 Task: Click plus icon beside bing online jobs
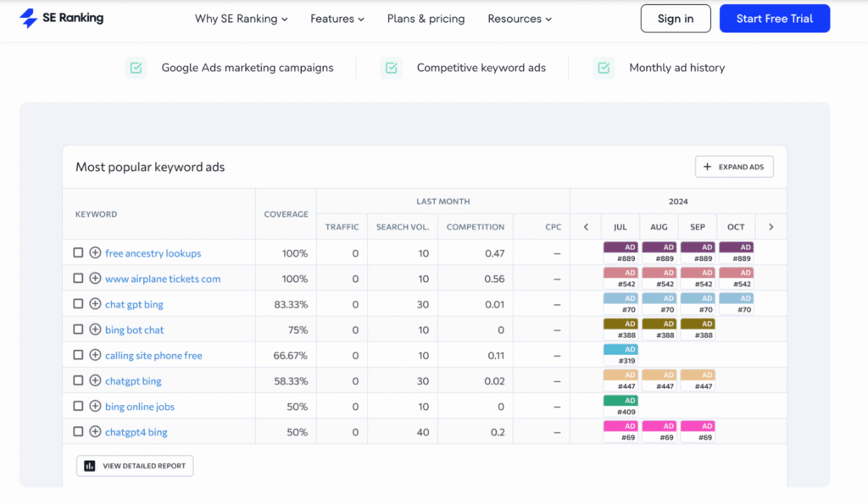point(95,406)
